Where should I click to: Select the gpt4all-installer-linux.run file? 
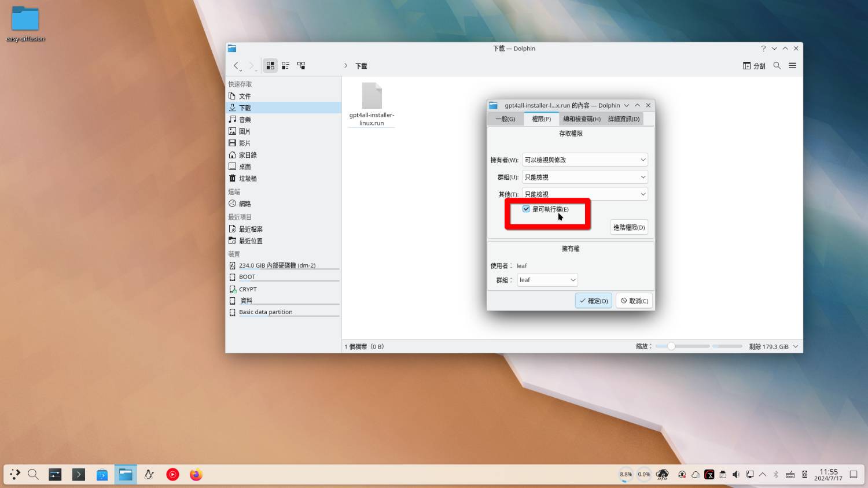(x=372, y=104)
